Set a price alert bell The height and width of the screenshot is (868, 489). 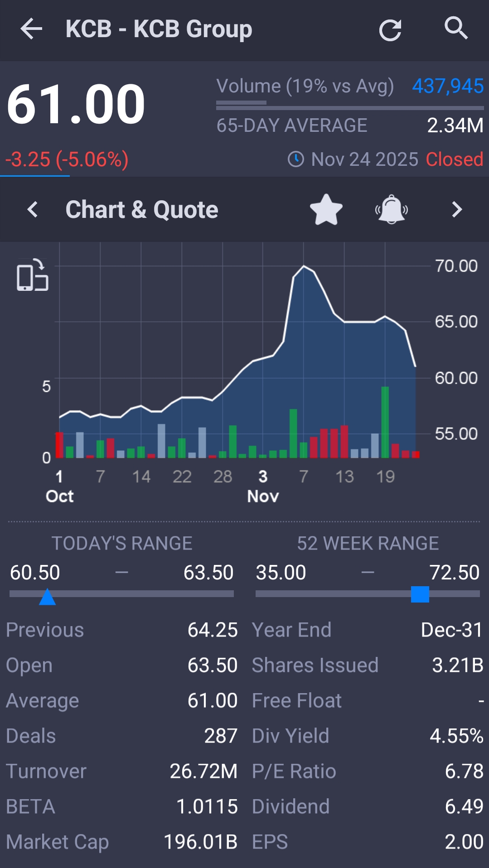(x=392, y=210)
